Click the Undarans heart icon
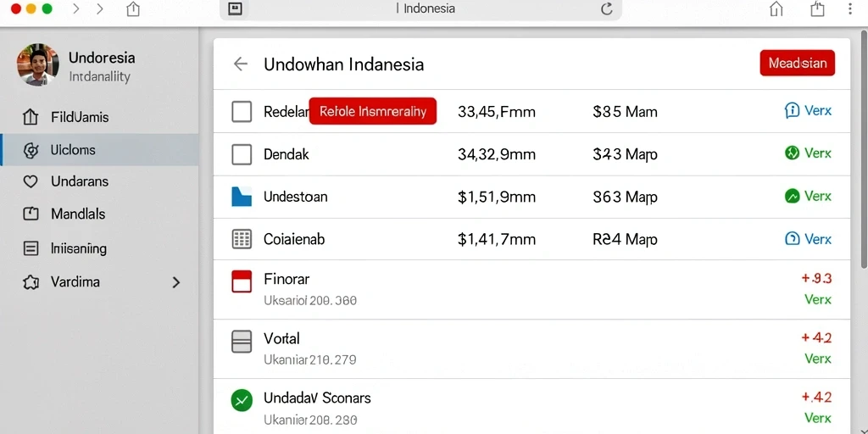 point(31,181)
